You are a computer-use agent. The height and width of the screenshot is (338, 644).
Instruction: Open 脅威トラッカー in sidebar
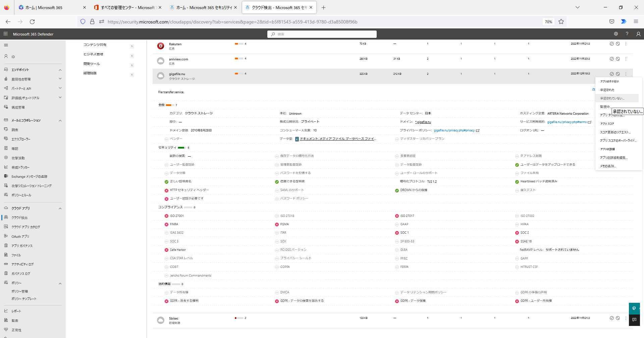point(20,167)
